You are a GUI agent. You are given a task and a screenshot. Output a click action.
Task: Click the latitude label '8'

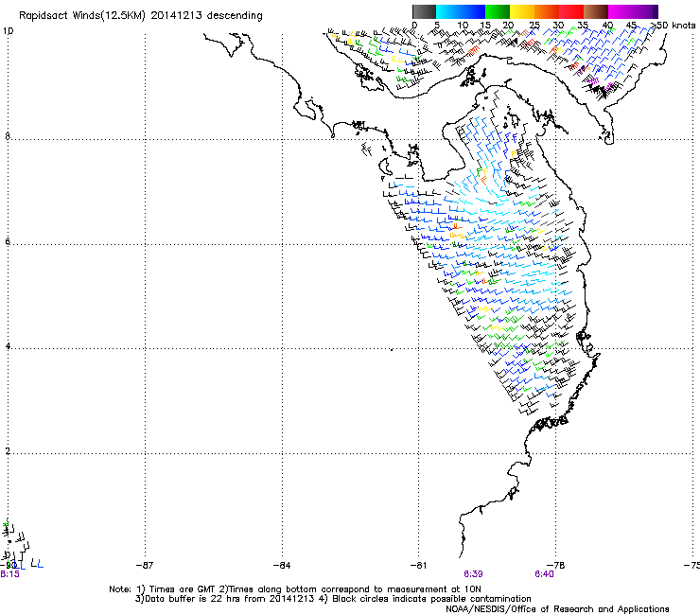point(8,136)
